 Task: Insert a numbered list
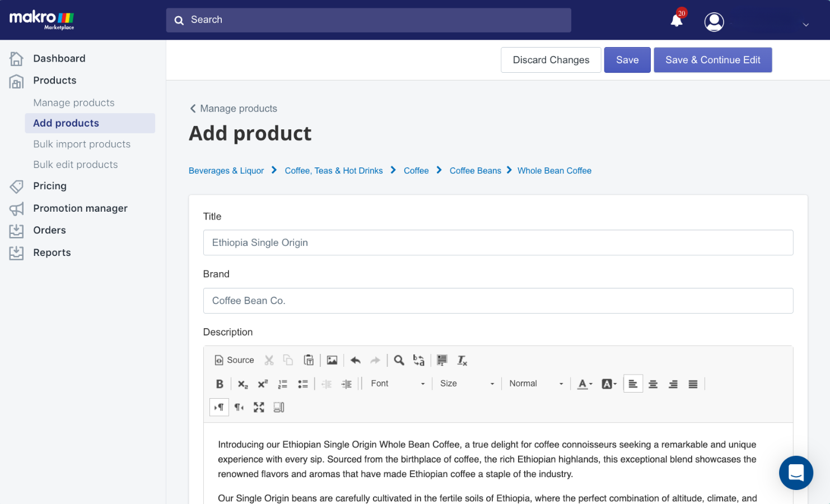point(283,384)
